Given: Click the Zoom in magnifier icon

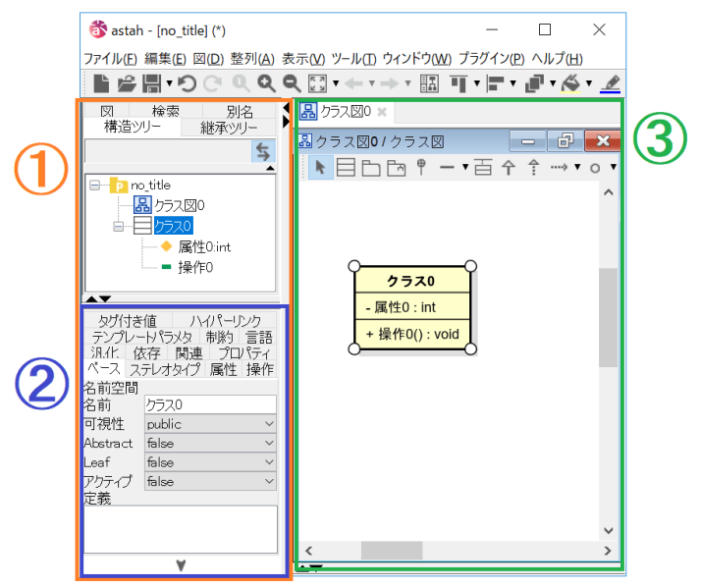Looking at the screenshot, I should pyautogui.click(x=266, y=84).
